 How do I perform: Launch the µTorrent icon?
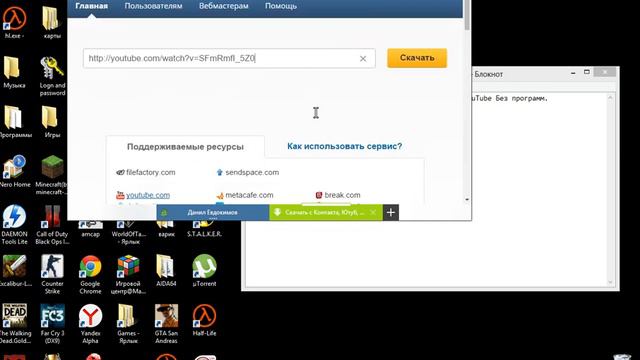click(x=204, y=266)
